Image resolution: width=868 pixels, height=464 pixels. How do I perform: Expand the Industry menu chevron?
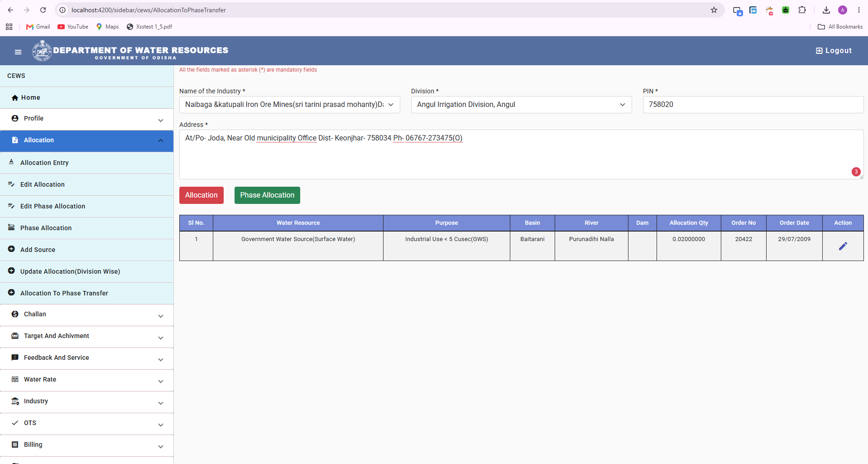[161, 403]
